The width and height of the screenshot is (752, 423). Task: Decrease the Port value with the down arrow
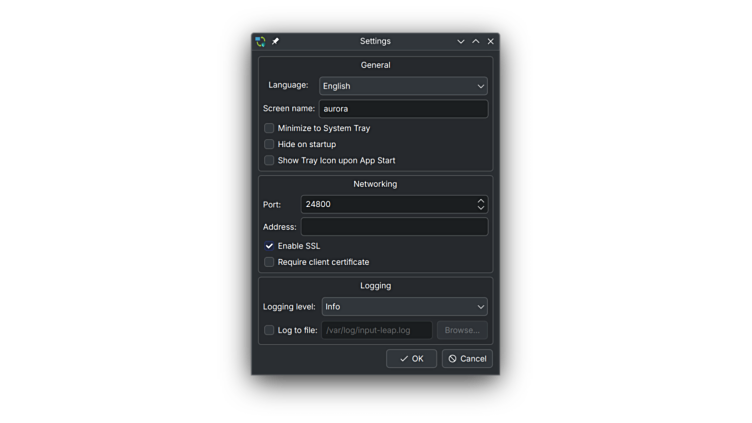click(x=481, y=208)
